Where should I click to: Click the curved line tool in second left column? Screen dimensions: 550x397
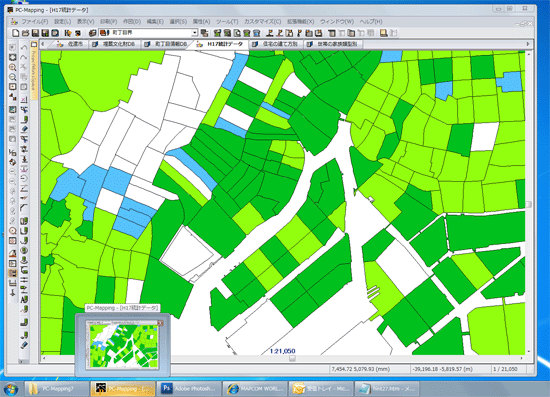tap(24, 208)
